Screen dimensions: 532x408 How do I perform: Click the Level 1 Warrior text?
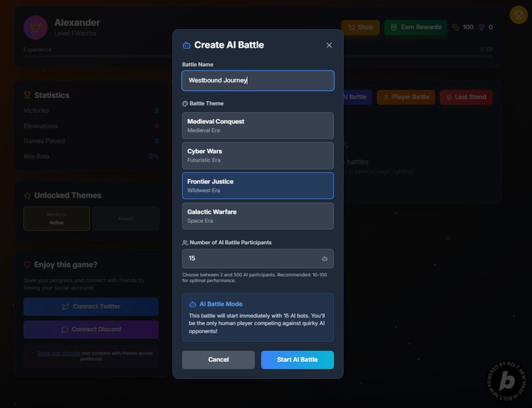[75, 33]
